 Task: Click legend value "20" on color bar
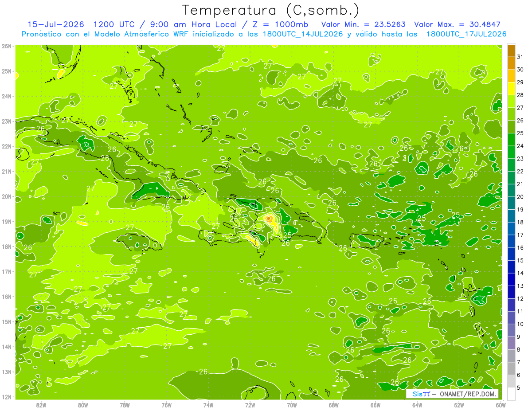[x=520, y=197]
